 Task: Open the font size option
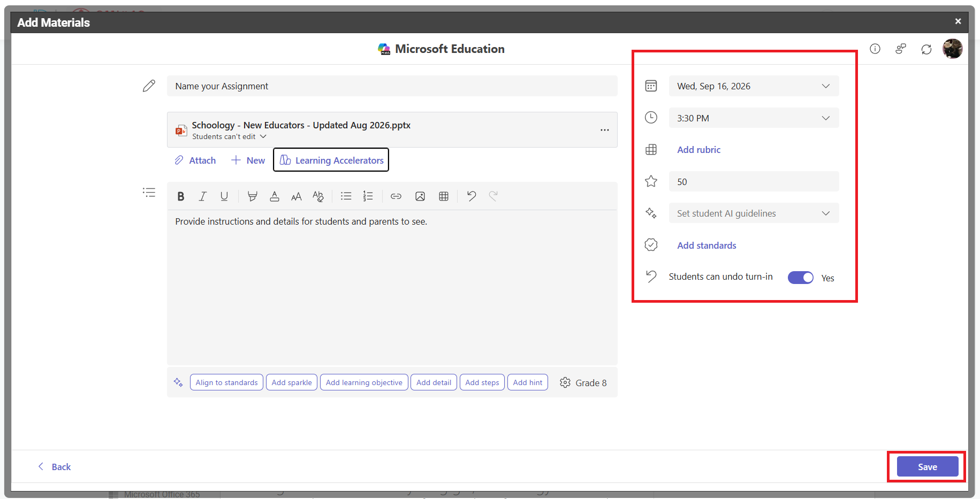click(297, 196)
